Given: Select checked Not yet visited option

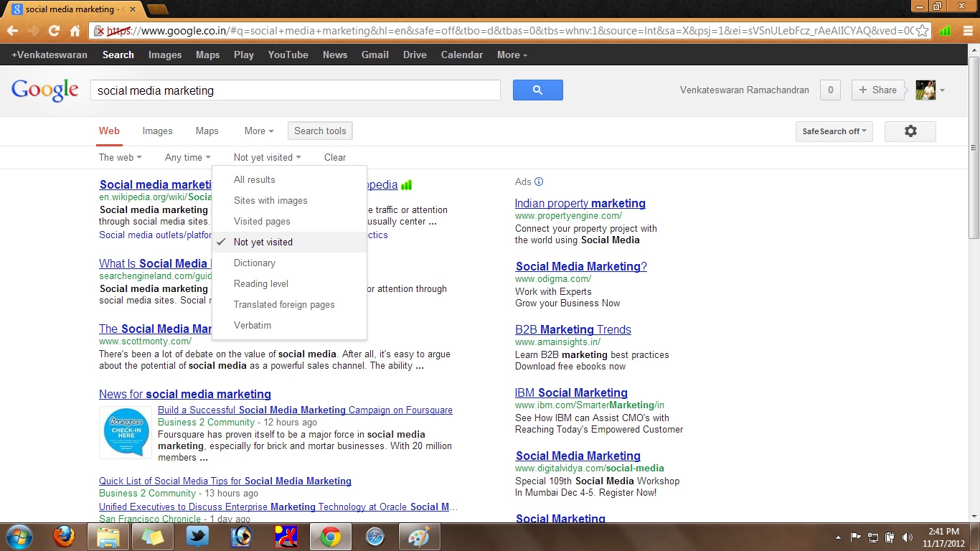Looking at the screenshot, I should coord(289,242).
